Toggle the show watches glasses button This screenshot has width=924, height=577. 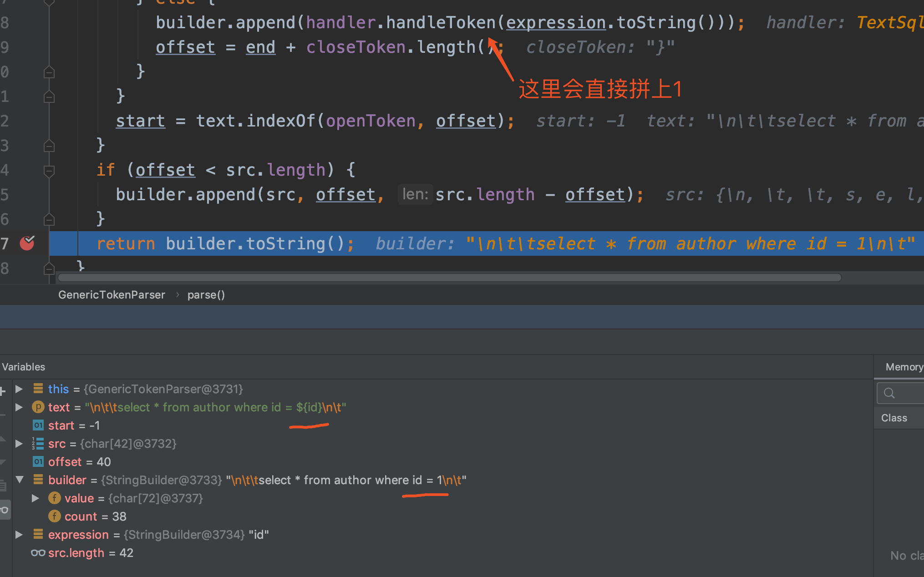click(x=5, y=510)
